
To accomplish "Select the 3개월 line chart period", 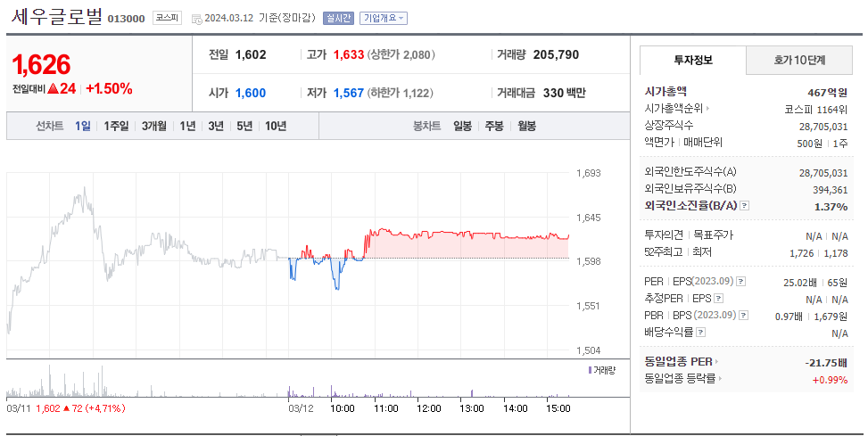I will pyautogui.click(x=154, y=126).
